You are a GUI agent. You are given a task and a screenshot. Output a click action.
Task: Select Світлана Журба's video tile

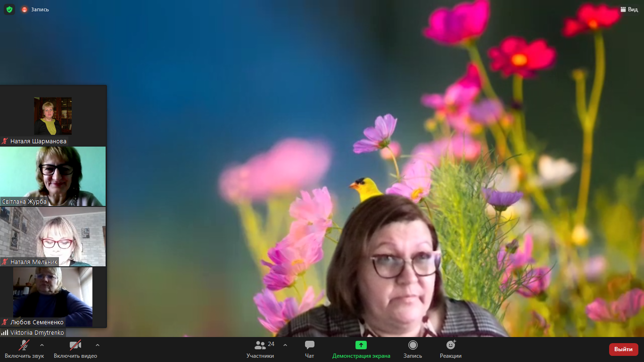[x=53, y=175]
